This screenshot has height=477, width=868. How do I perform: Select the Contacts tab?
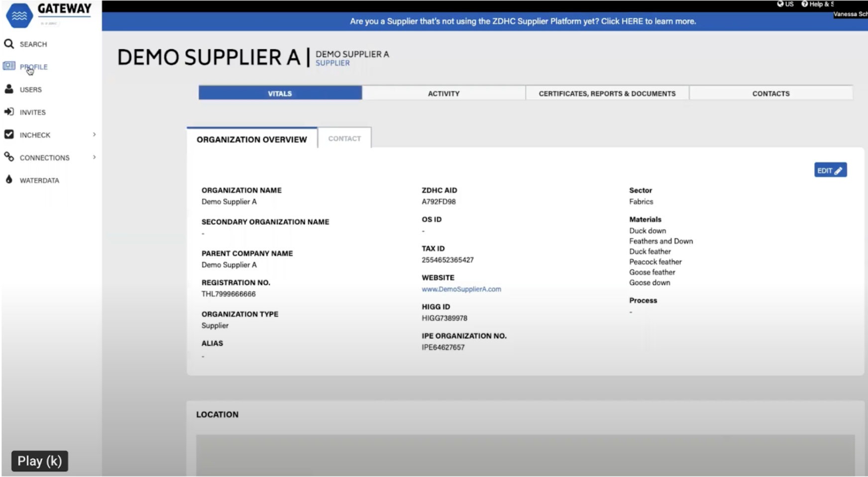click(770, 93)
